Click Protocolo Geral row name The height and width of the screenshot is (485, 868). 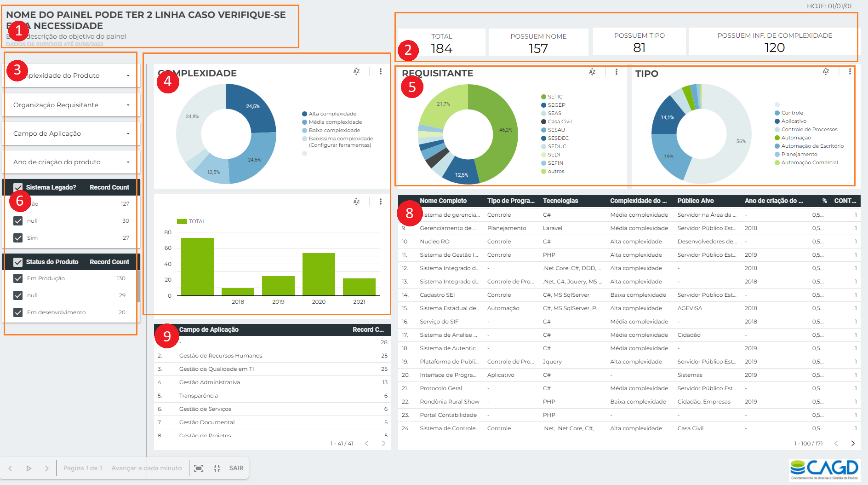point(440,388)
